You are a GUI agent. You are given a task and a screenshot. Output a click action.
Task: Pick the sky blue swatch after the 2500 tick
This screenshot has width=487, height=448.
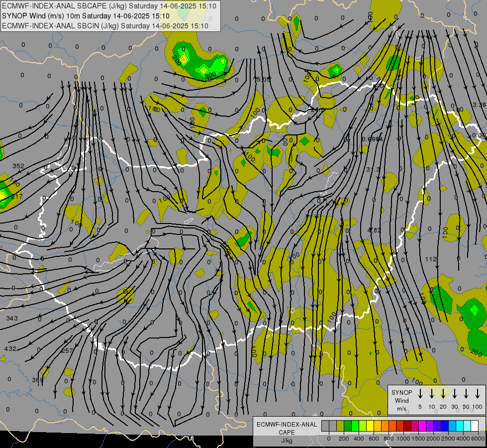coord(452,426)
